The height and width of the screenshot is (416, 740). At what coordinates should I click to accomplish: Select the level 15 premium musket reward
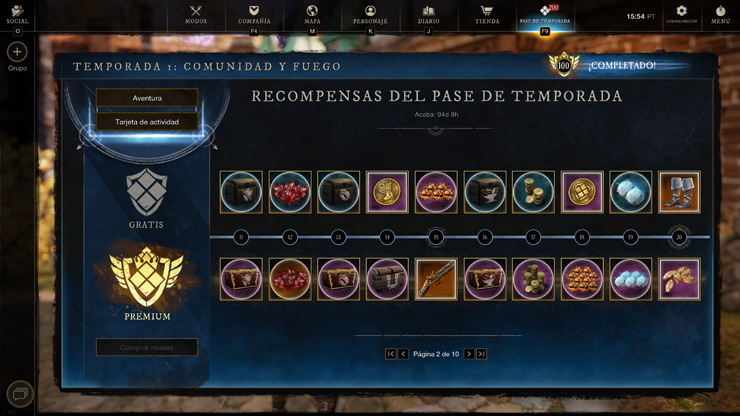(x=436, y=279)
